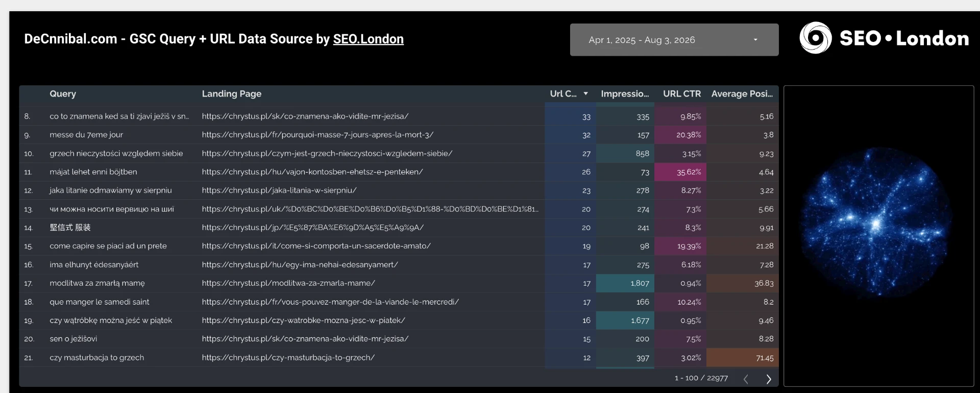Click landing page URL jaka-litania-w-sierpniu
Image resolution: width=980 pixels, height=393 pixels.
[279, 190]
